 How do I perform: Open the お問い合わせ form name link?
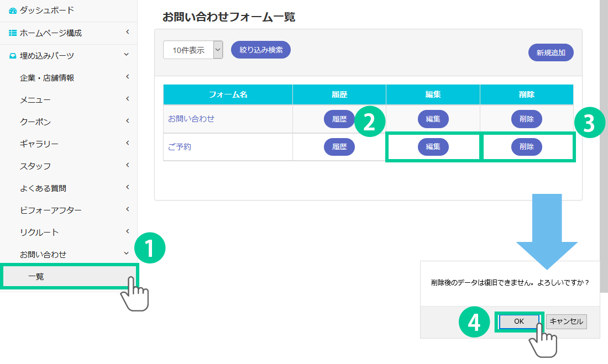[x=191, y=119]
